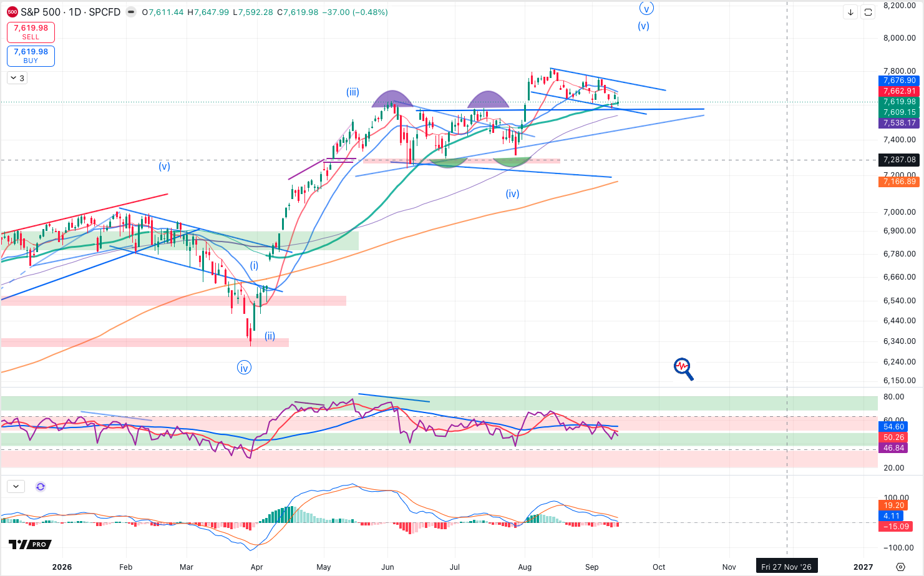Screen dimensions: 924x576
Task: Toggle fullscreen chart view icon
Action: click(x=868, y=12)
